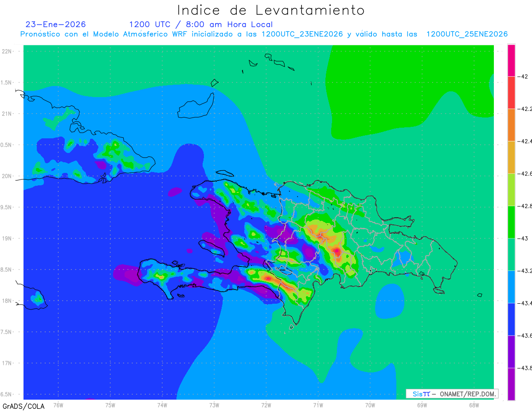Click the "-43" value on the colorbar
The image size is (532, 411).
click(x=523, y=239)
